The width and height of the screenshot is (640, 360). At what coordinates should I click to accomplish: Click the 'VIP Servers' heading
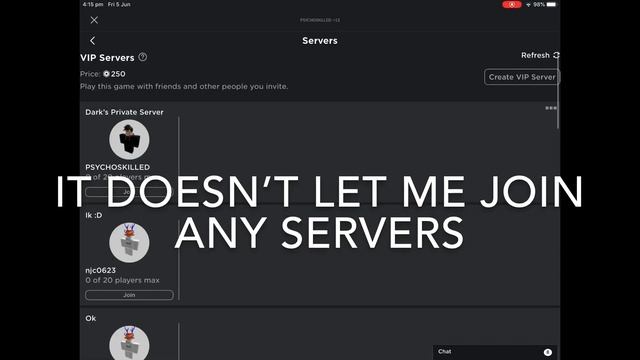coord(107,58)
